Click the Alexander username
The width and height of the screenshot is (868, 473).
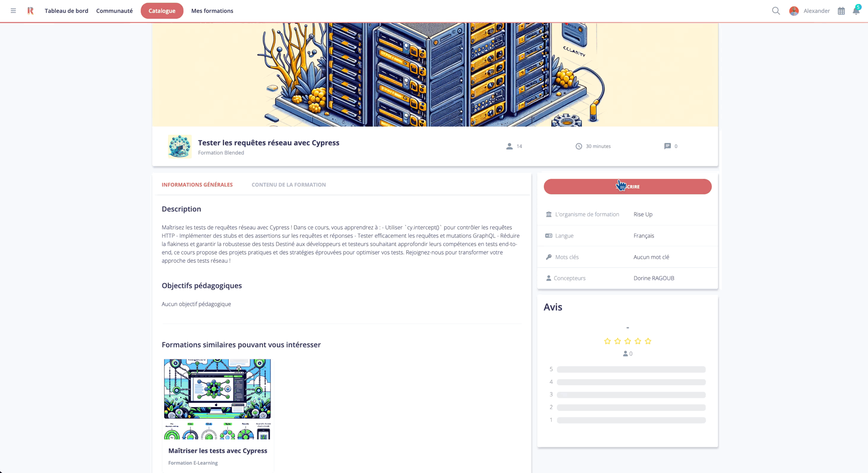[816, 11]
